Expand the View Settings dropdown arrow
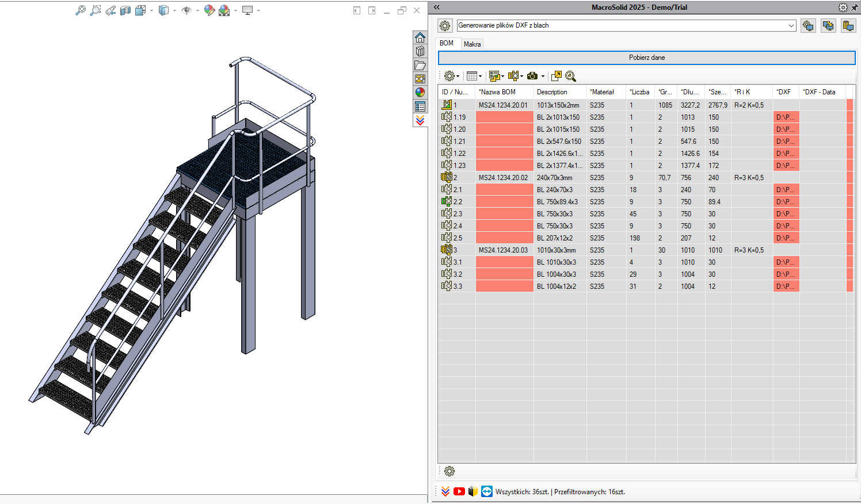Screen dimensions: 861x504 pos(258,10)
